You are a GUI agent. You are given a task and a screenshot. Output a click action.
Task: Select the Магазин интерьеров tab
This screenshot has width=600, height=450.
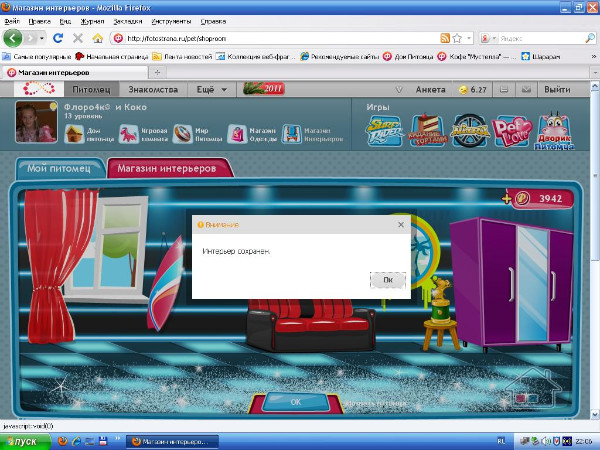click(x=168, y=168)
